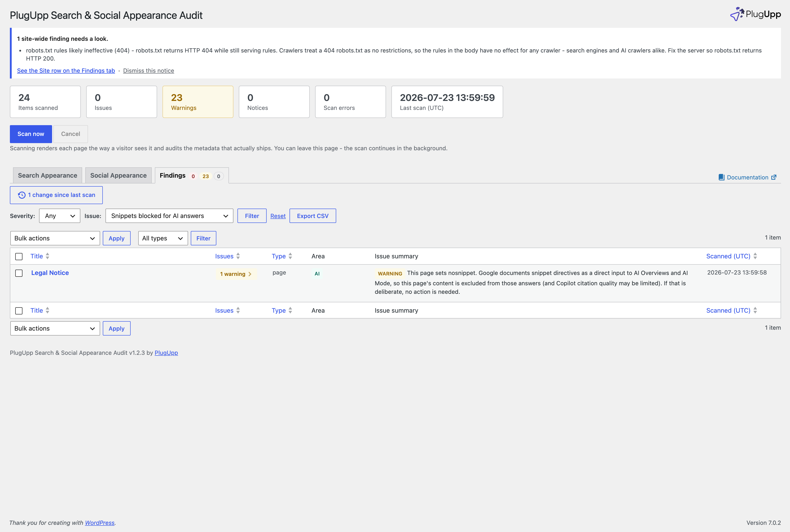
Task: Click the external link icon beside Documentation
Action: (774, 177)
